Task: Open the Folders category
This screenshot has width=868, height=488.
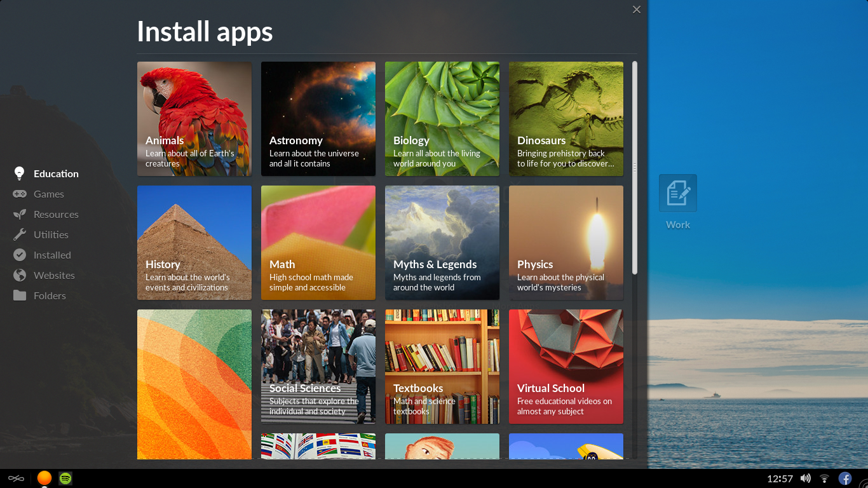Action: pyautogui.click(x=50, y=295)
